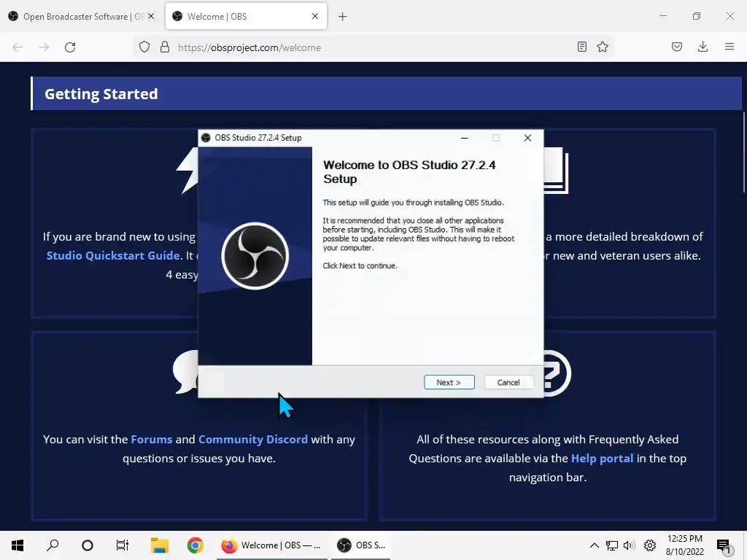Screen dimensions: 747x560
Task: Open the Help portal link
Action: (x=602, y=459)
